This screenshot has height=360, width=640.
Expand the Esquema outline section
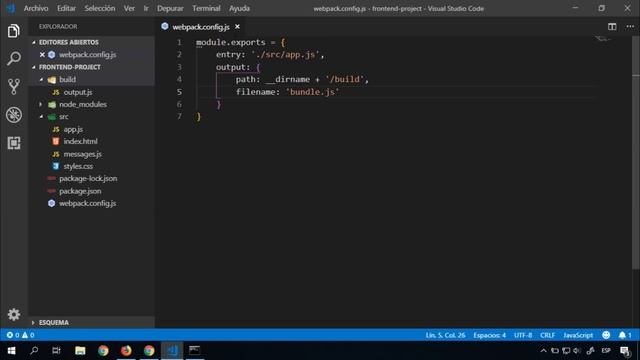point(51,322)
